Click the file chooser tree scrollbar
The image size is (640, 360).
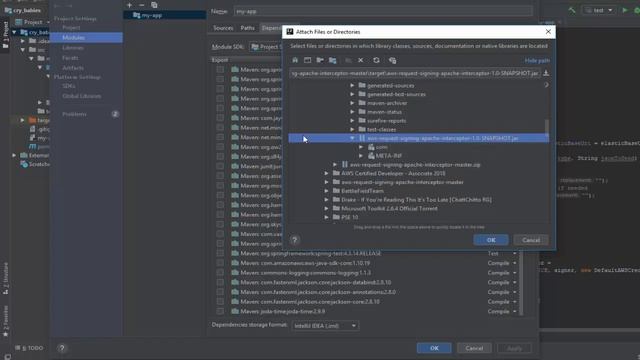[547, 127]
